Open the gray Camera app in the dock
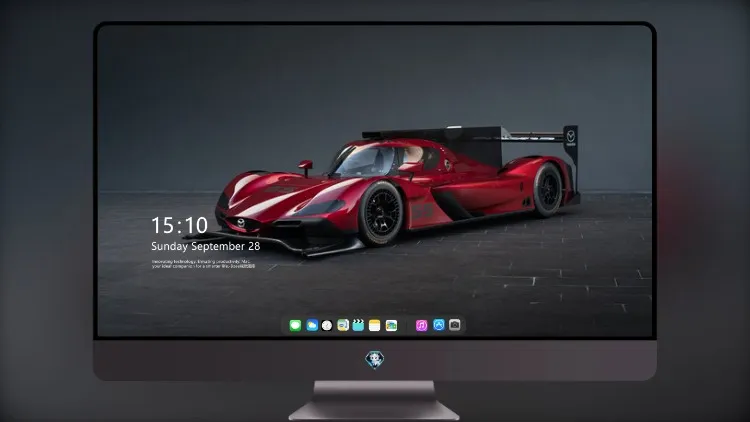 click(455, 325)
